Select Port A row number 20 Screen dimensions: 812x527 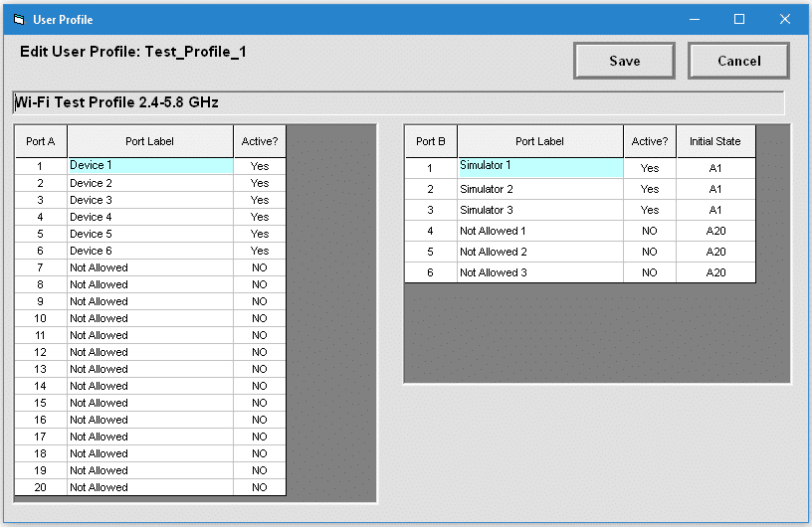(x=41, y=487)
